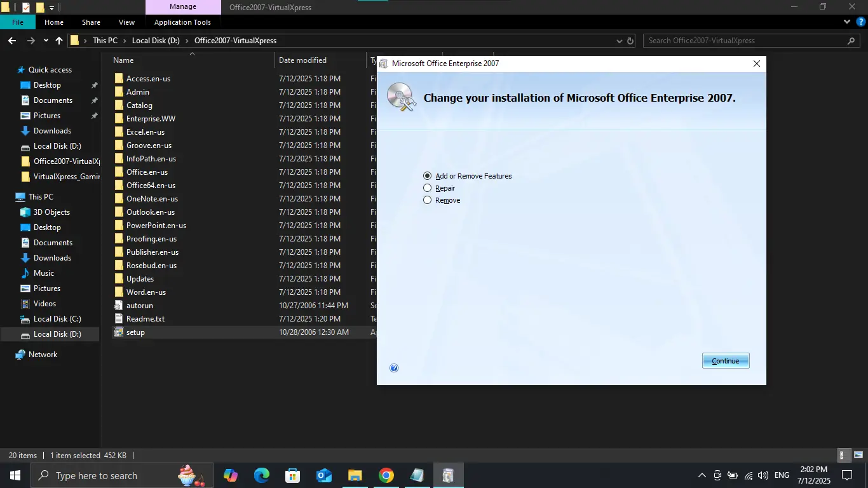The width and height of the screenshot is (868, 488).
Task: Select the setup application file
Action: click(135, 332)
